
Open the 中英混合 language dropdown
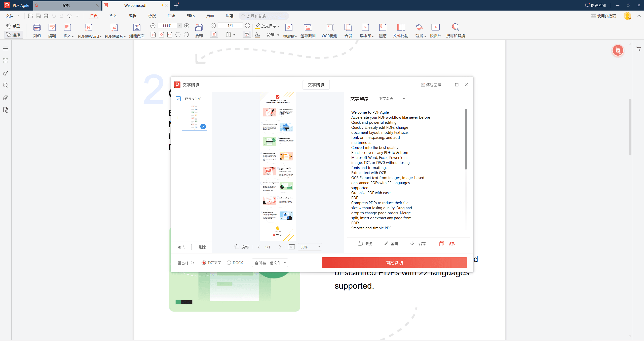coord(391,99)
